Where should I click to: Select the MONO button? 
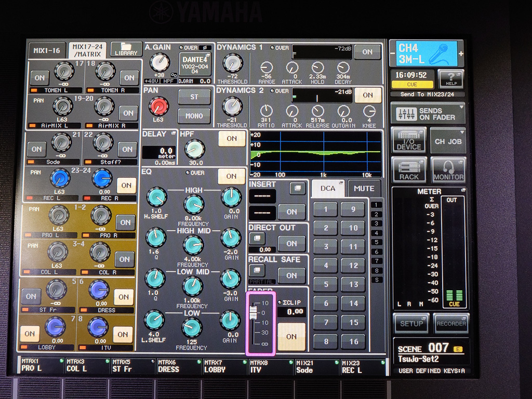(194, 115)
